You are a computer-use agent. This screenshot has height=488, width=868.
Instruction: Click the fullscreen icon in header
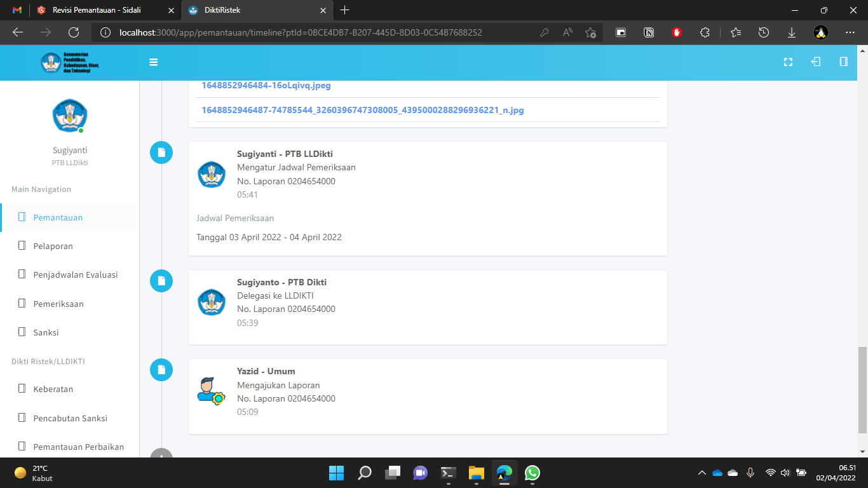(788, 62)
